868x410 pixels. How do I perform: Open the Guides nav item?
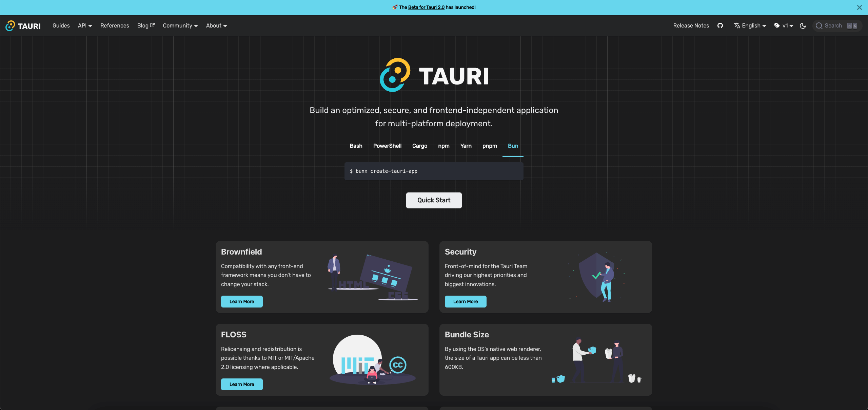(61, 26)
